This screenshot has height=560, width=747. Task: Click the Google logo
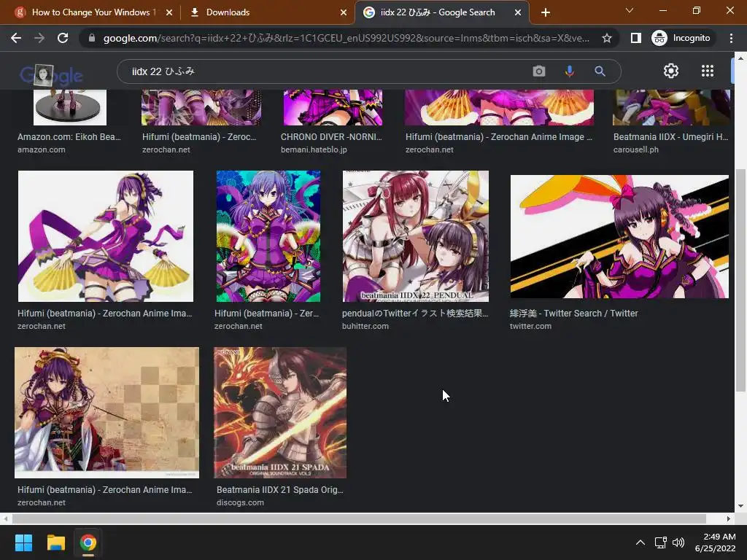[52, 75]
